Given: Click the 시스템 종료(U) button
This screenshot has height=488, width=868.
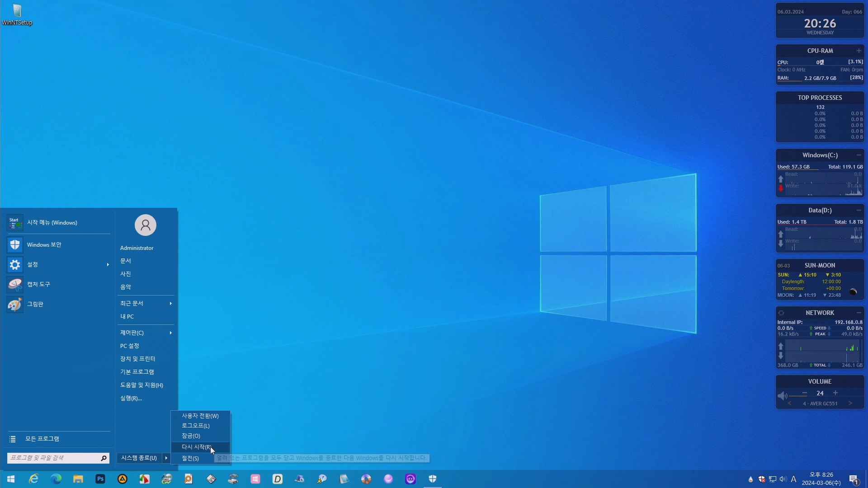Looking at the screenshot, I should pyautogui.click(x=139, y=458).
